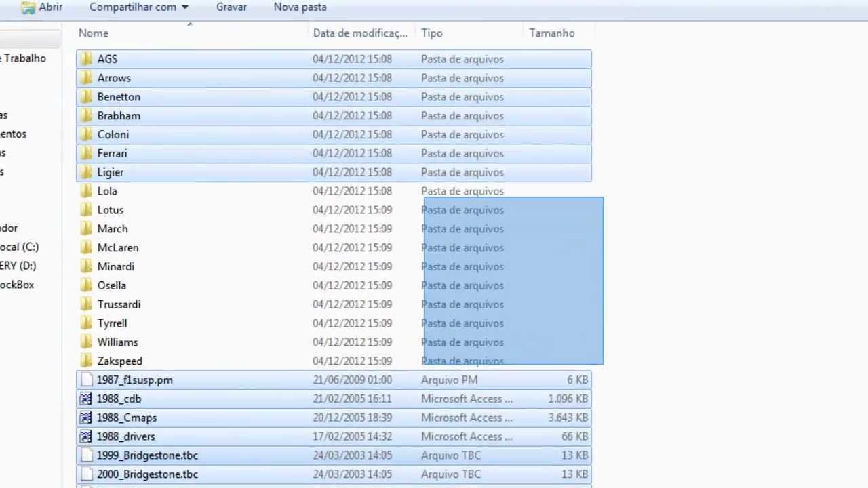Click the Abrir toolbar button
868x488 pixels.
(x=42, y=7)
